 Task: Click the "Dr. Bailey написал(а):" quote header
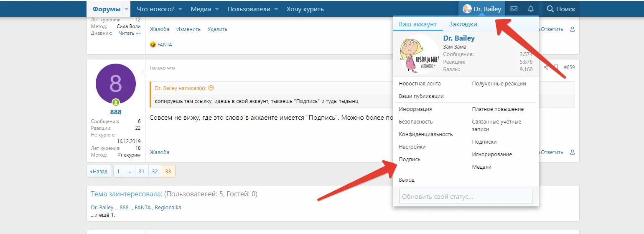pyautogui.click(x=181, y=88)
